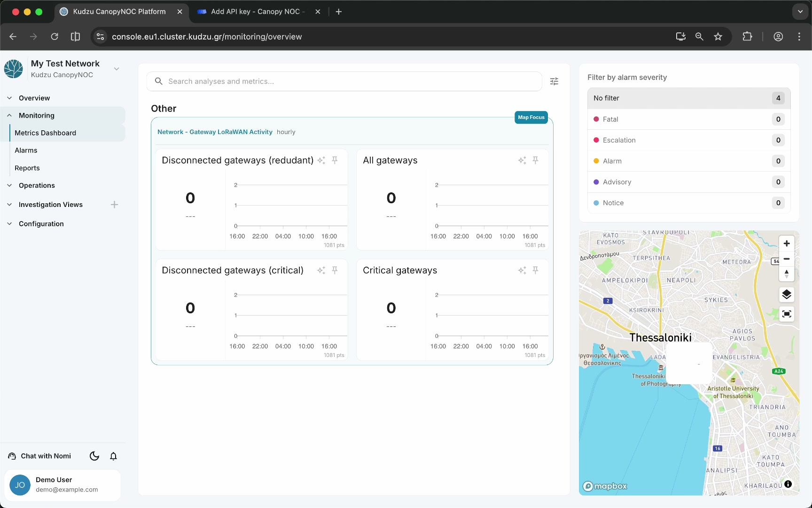The width and height of the screenshot is (812, 508).
Task: Open browser extensions puzzle icon
Action: [747, 37]
